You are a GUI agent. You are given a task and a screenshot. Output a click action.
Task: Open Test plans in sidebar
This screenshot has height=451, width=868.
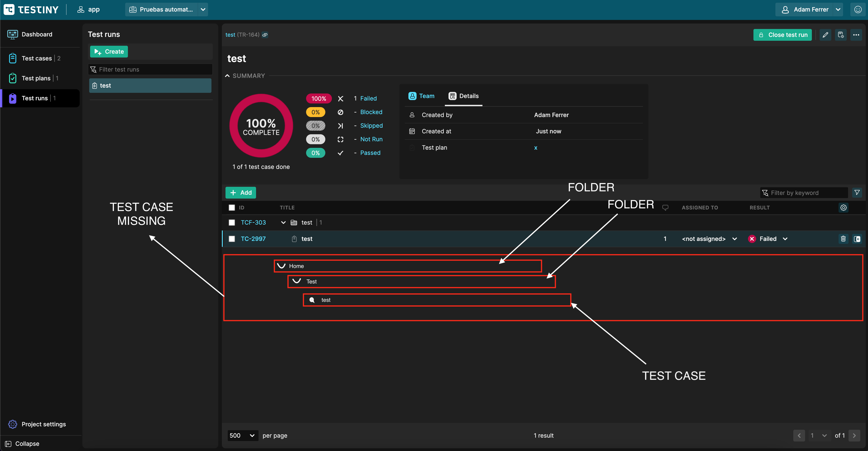[36, 78]
